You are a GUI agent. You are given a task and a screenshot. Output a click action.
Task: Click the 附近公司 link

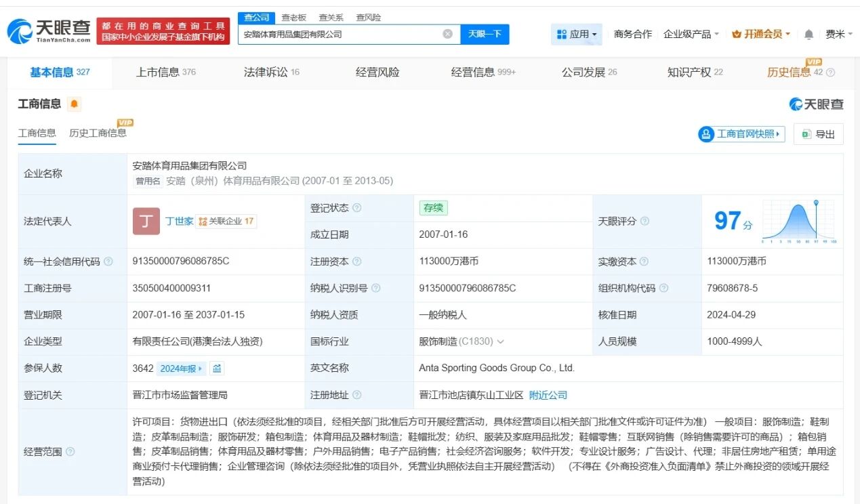[x=548, y=395]
